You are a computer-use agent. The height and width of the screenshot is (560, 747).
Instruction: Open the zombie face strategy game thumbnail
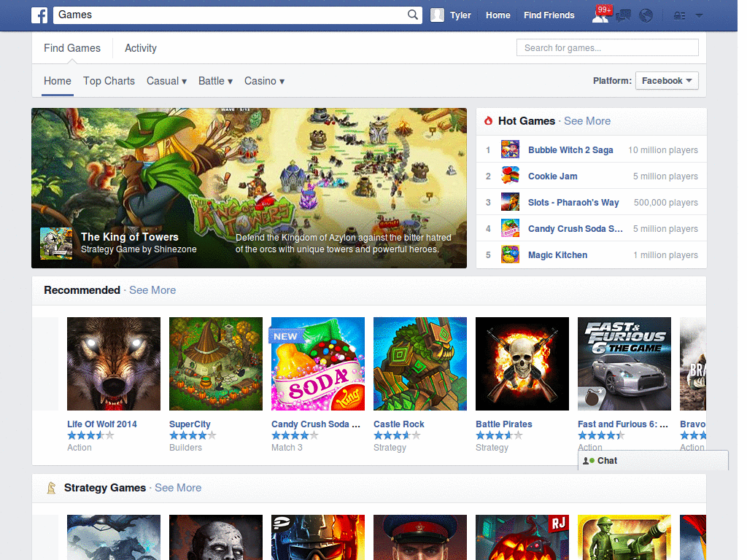coord(216,537)
